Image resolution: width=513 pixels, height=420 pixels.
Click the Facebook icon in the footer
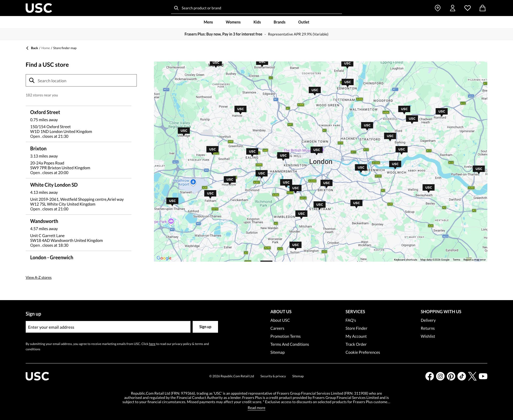[x=429, y=376]
